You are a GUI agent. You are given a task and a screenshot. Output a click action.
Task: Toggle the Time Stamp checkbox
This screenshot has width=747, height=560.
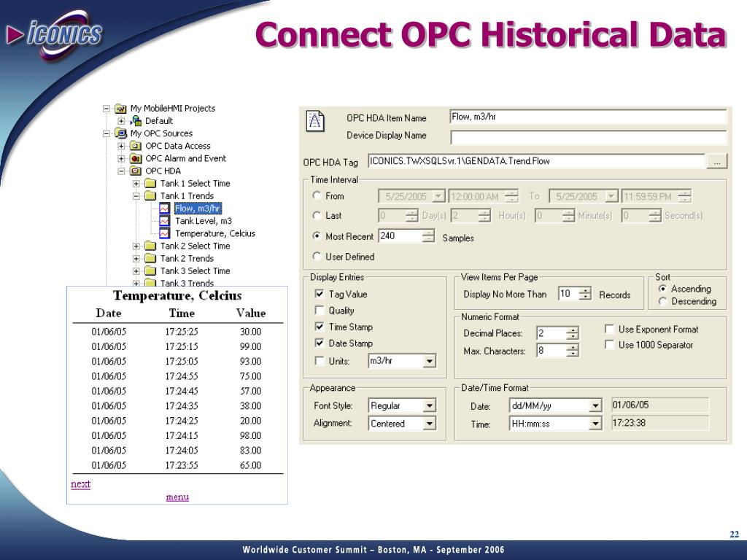pyautogui.click(x=320, y=327)
